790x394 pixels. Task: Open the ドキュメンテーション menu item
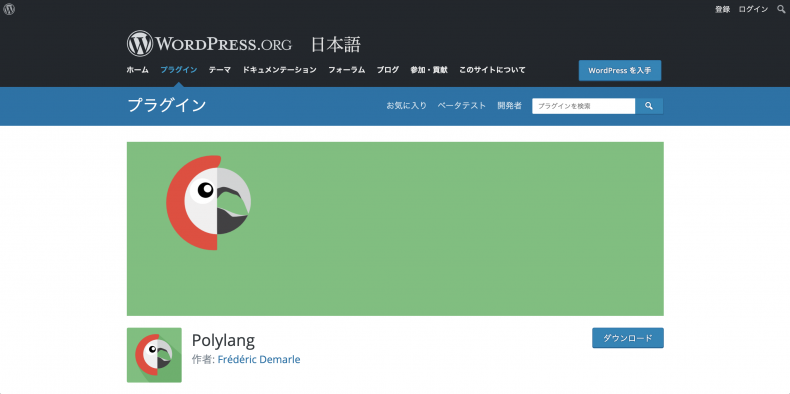[280, 70]
